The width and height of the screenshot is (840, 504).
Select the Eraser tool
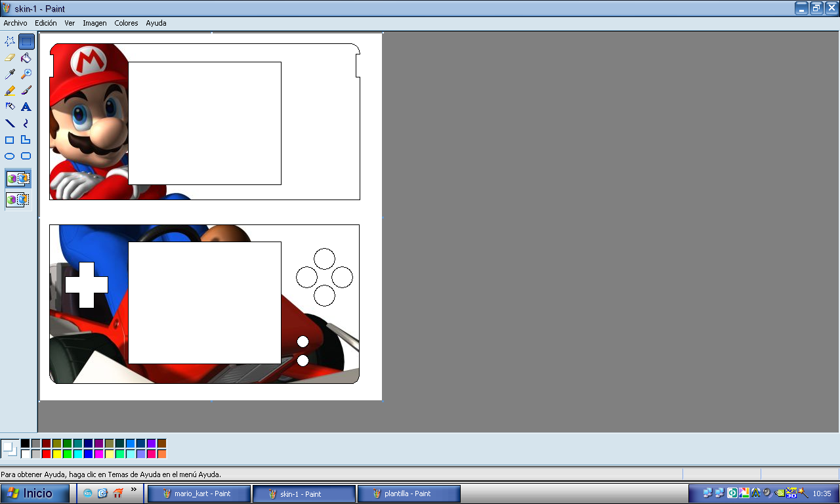(x=10, y=58)
